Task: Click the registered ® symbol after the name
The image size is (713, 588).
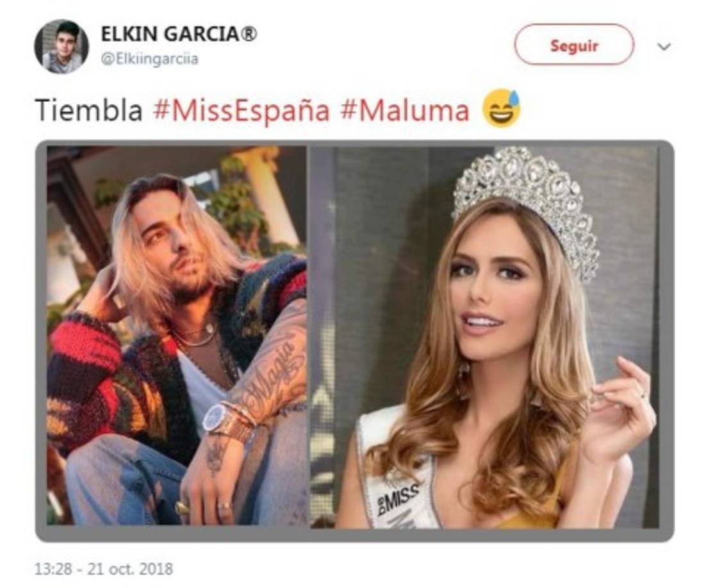Action: (x=249, y=34)
